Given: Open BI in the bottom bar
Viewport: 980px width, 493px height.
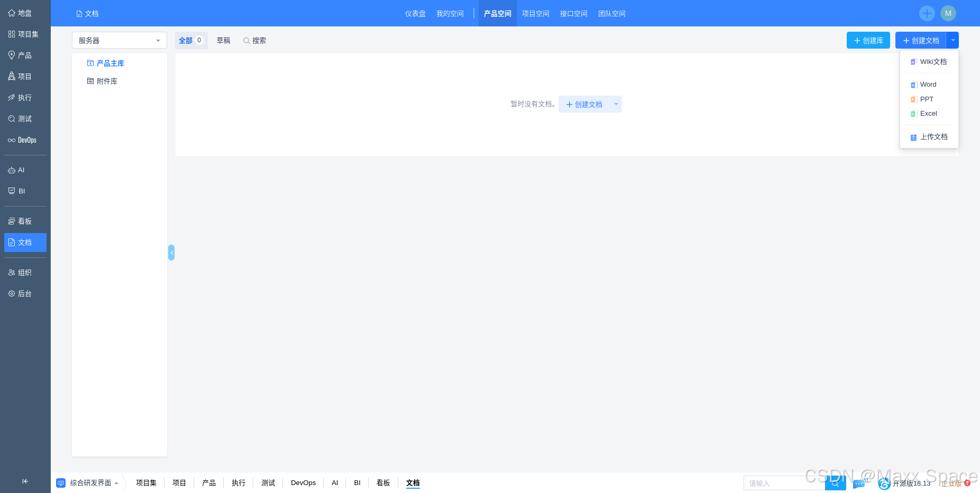Looking at the screenshot, I should pyautogui.click(x=357, y=483).
